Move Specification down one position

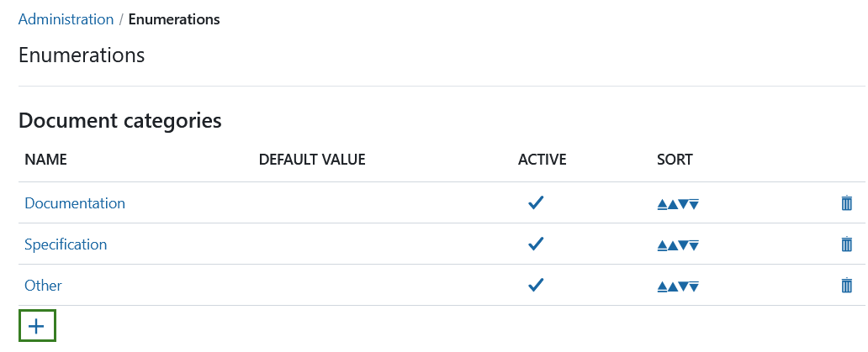coord(684,245)
